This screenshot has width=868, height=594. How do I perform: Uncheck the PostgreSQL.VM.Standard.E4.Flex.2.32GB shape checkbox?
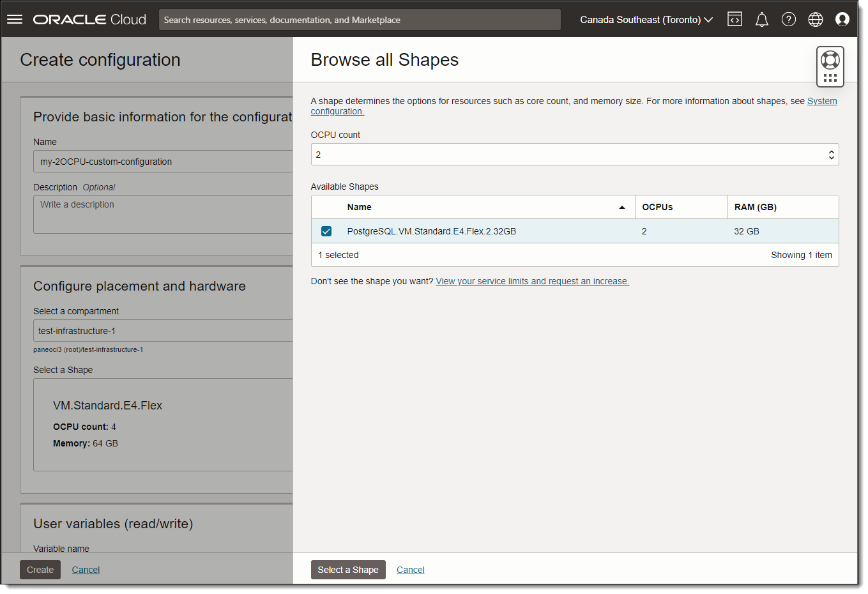326,231
